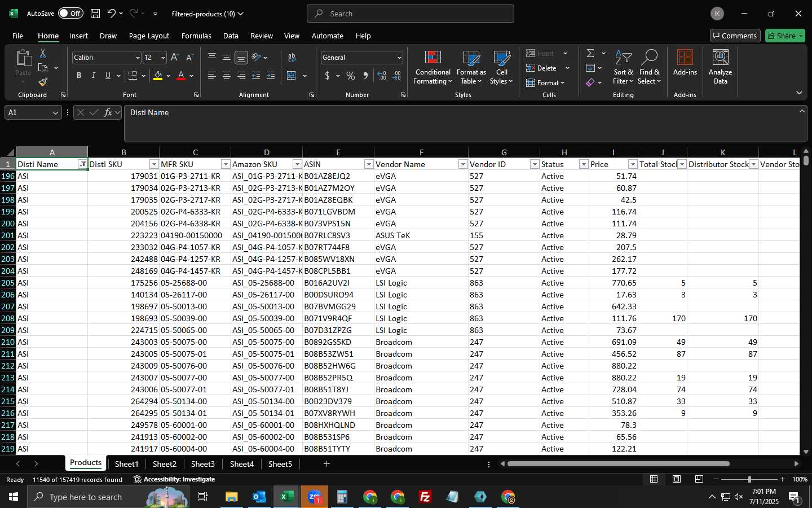812x508 pixels.
Task: Click Format as Table button
Action: tap(471, 67)
